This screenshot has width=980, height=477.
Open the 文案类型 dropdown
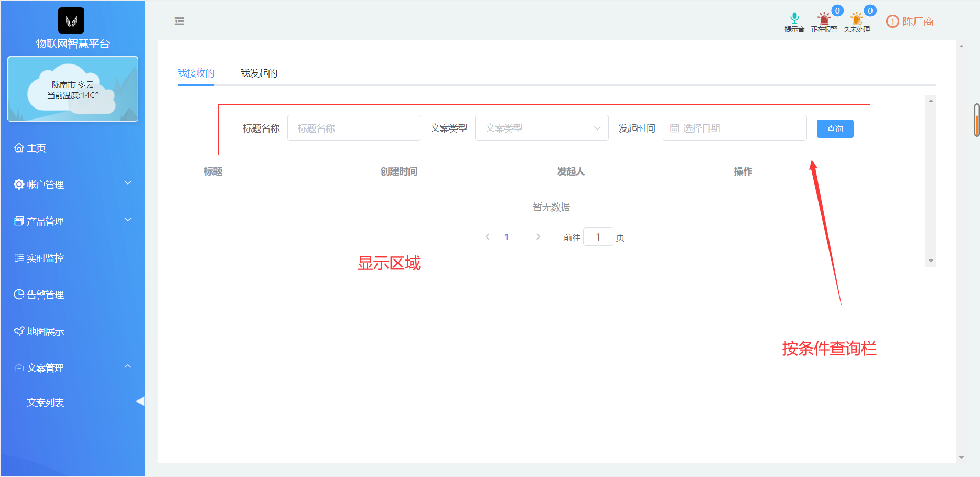coord(542,128)
